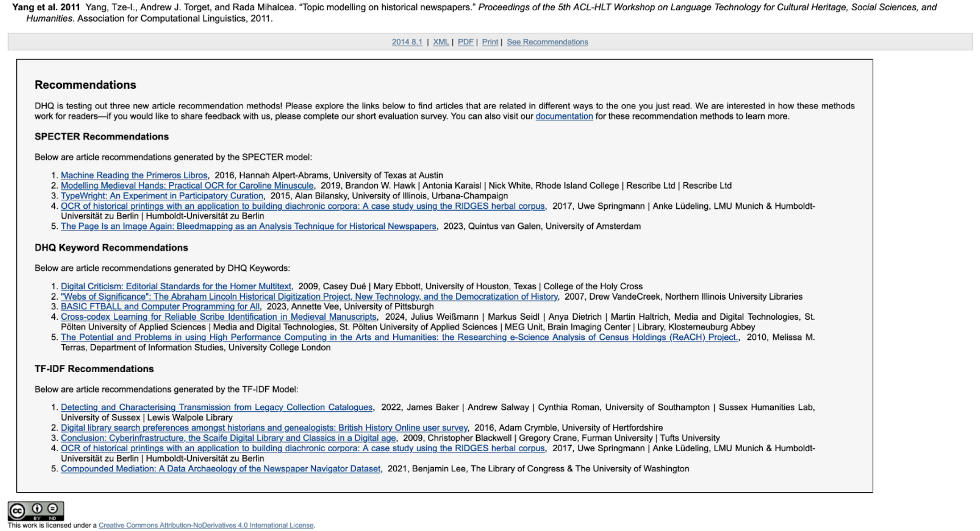The width and height of the screenshot is (980, 531).
Task: Open Digital Criticism Homer Multitext article
Action: pyautogui.click(x=176, y=286)
